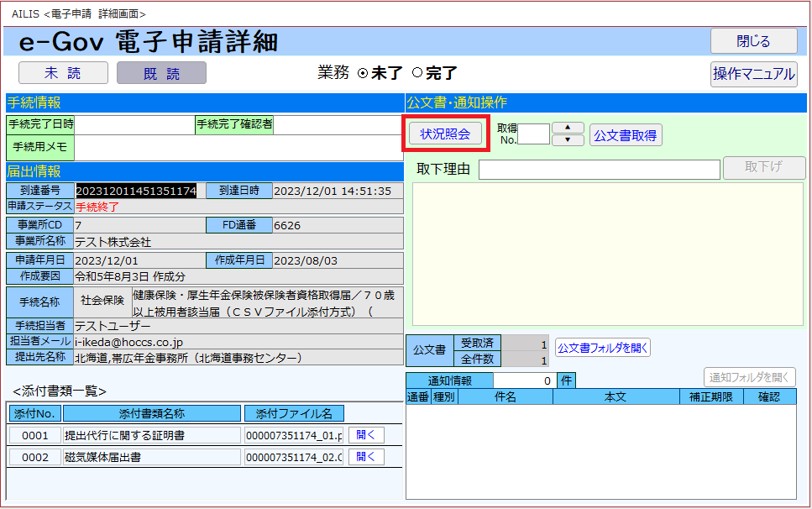This screenshot has height=509, width=812.
Task: Click into the 取下理由 text field
Action: point(599,170)
